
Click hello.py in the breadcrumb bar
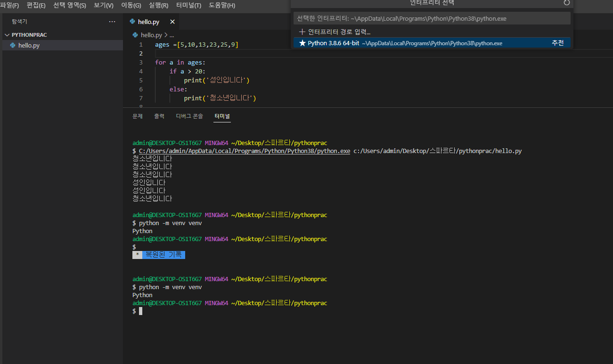pyautogui.click(x=151, y=35)
